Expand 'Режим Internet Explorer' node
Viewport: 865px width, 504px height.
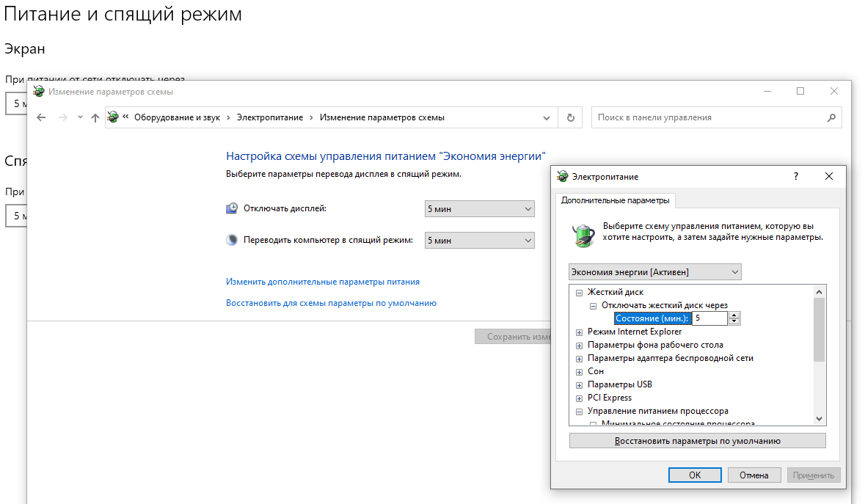coord(580,332)
